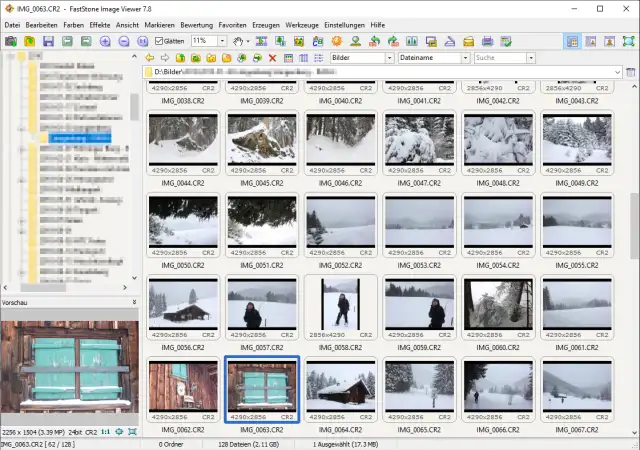Open the zoom percentage dropdown
Screen dimensions: 640x450
(221, 41)
